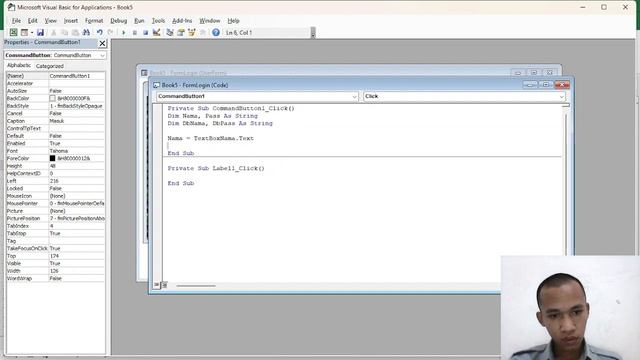The image size is (640, 360).
Task: Click the black ForeColor swatch
Action: (52, 158)
